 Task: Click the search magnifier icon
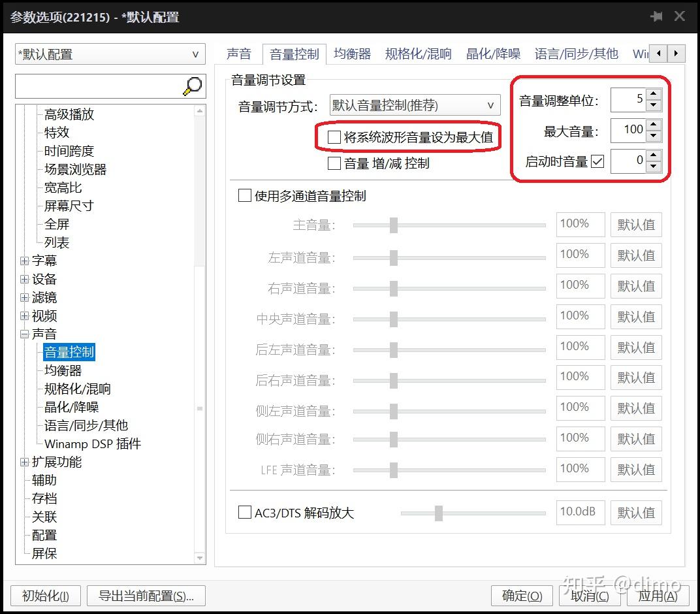[x=193, y=88]
